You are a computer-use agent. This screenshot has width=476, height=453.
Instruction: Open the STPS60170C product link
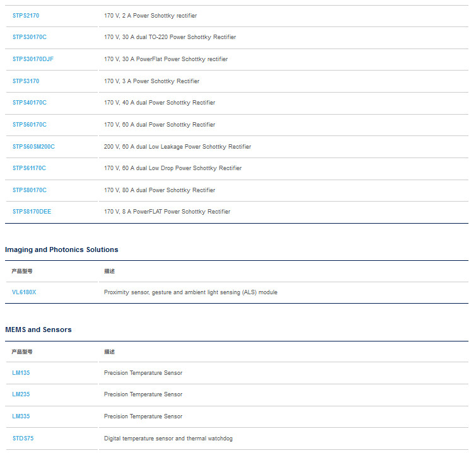(30, 125)
